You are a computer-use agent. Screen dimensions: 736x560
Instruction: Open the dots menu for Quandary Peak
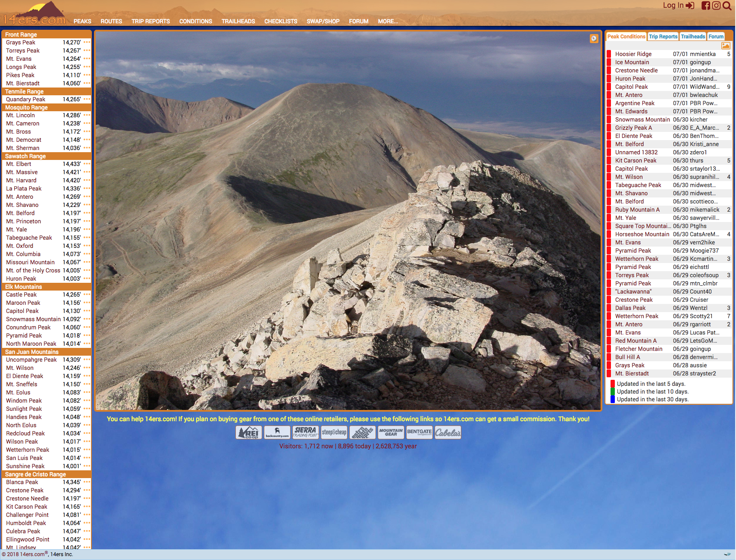tap(87, 99)
